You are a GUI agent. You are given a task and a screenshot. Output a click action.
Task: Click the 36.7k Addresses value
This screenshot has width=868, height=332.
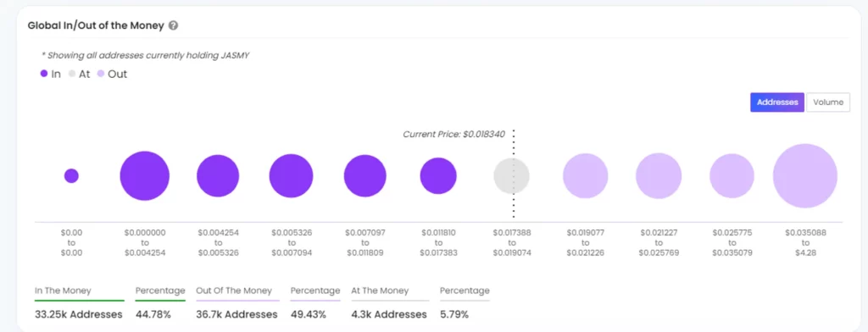236,315
